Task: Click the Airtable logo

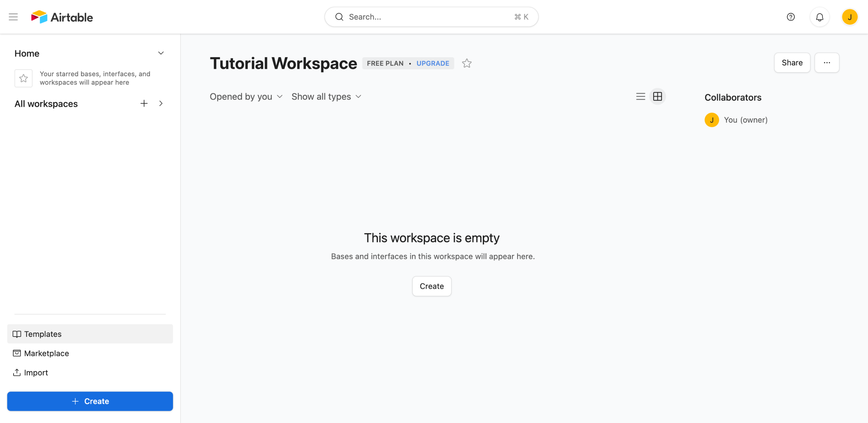Action: click(62, 17)
